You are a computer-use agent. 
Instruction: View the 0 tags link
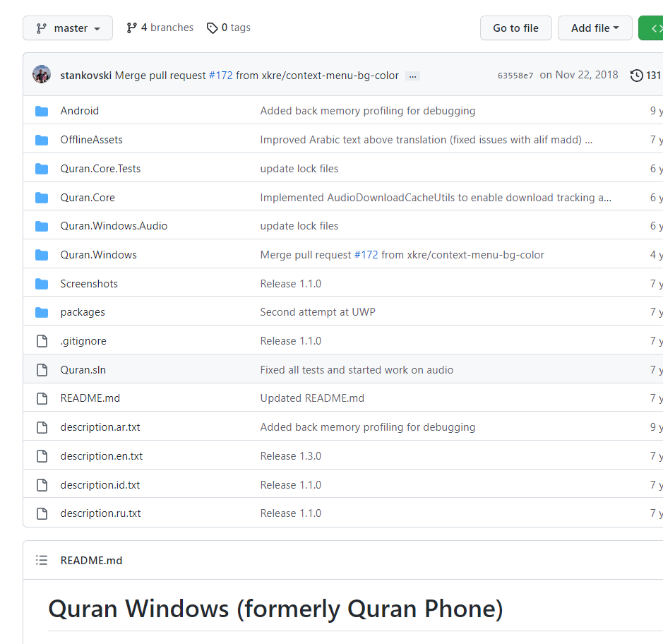(x=228, y=28)
